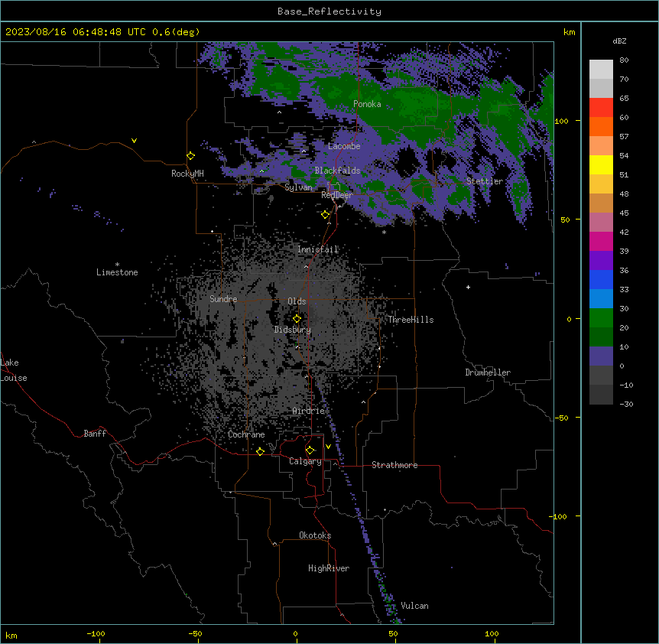Click the Cochrane map label

click(x=246, y=434)
